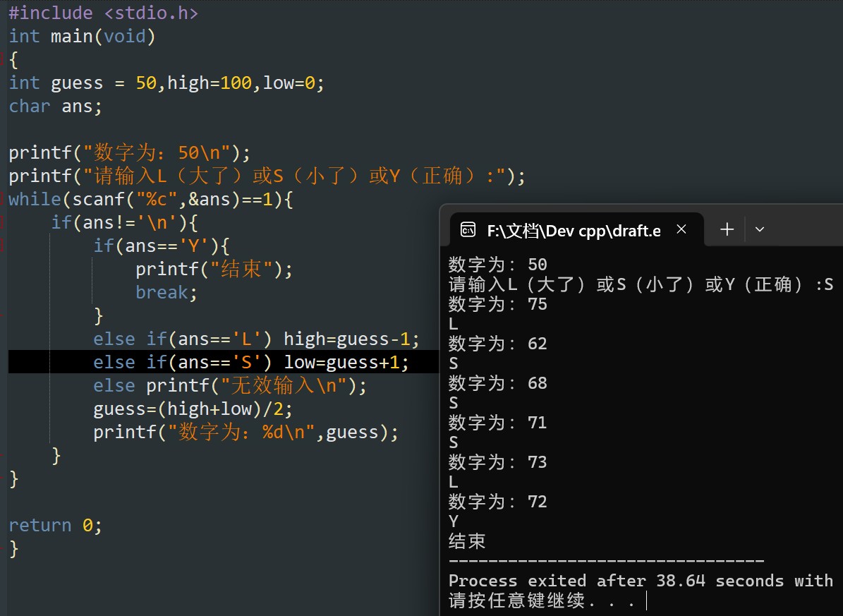Click the Process exited after 38.64 seconds line

click(641, 581)
